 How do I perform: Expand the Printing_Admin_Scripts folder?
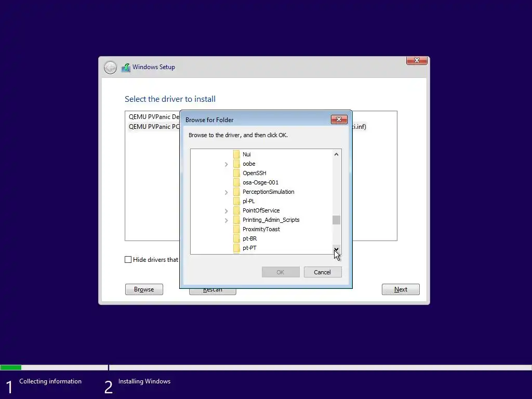point(227,220)
